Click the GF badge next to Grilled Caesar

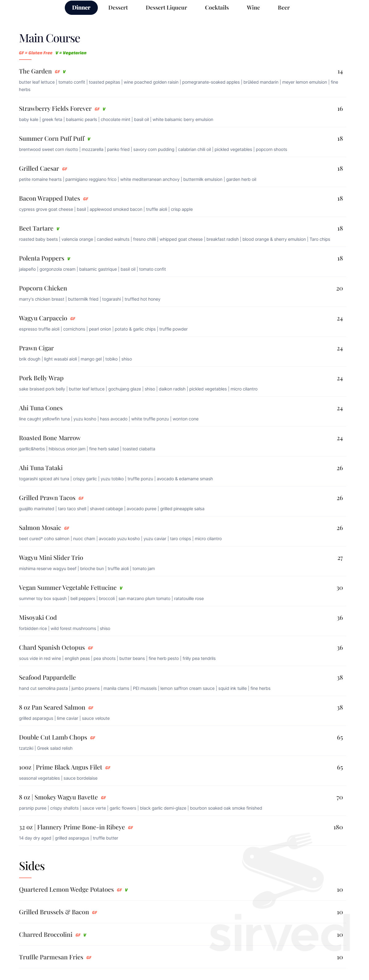point(65,169)
